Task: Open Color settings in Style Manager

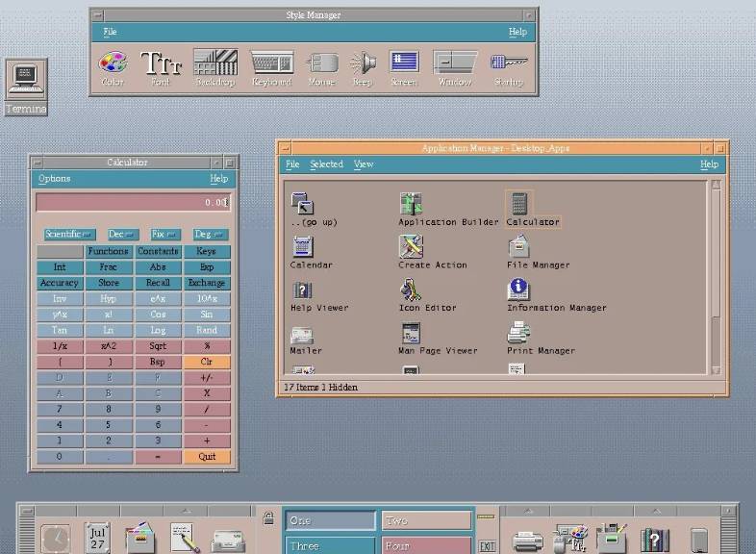Action: (113, 63)
